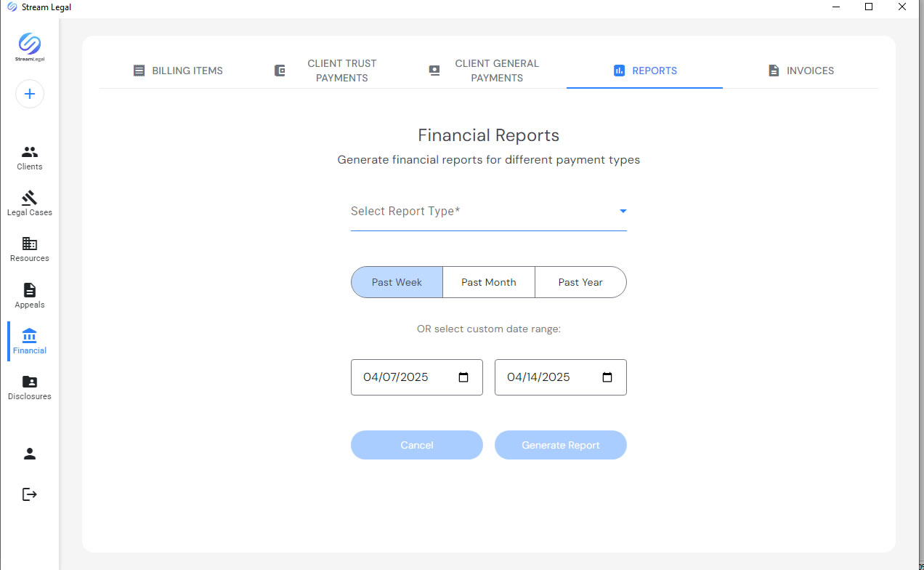
Task: Click 'OR select custom date range:' text
Action: point(489,329)
